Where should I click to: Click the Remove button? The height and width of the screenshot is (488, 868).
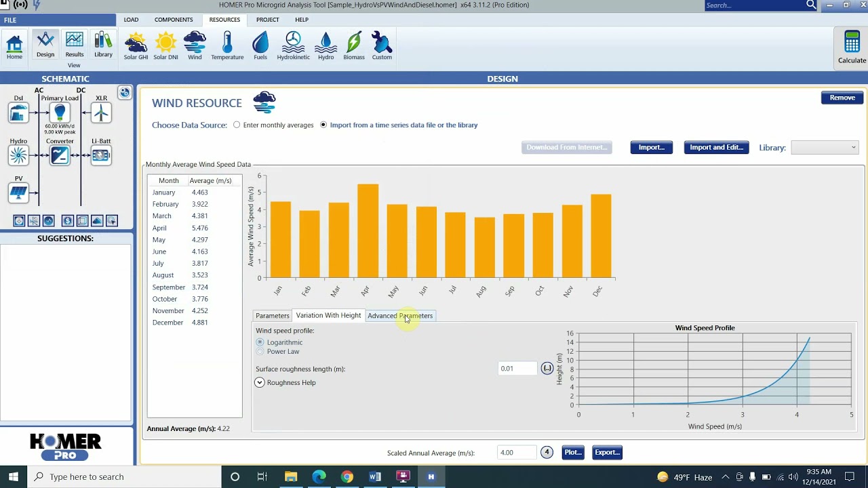click(x=842, y=98)
